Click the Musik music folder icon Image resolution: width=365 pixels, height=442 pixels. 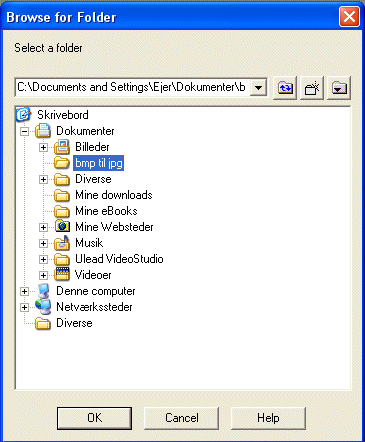pos(62,243)
